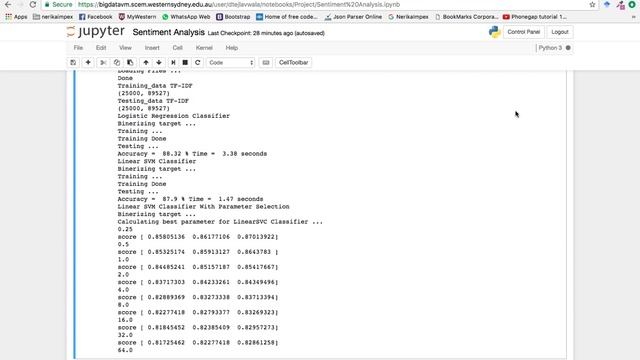Screen dimensions: 640x360
Task: Go back with the browser back arrow
Action: (8, 4)
